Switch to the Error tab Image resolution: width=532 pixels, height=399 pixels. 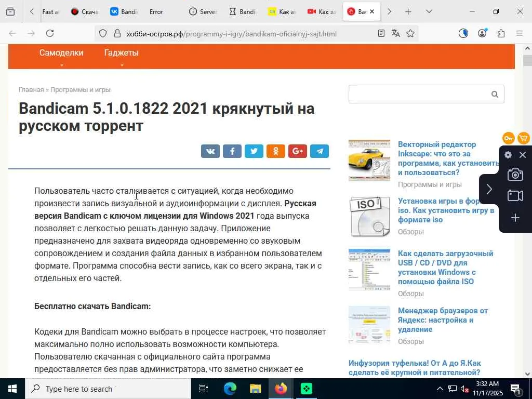coord(156,12)
